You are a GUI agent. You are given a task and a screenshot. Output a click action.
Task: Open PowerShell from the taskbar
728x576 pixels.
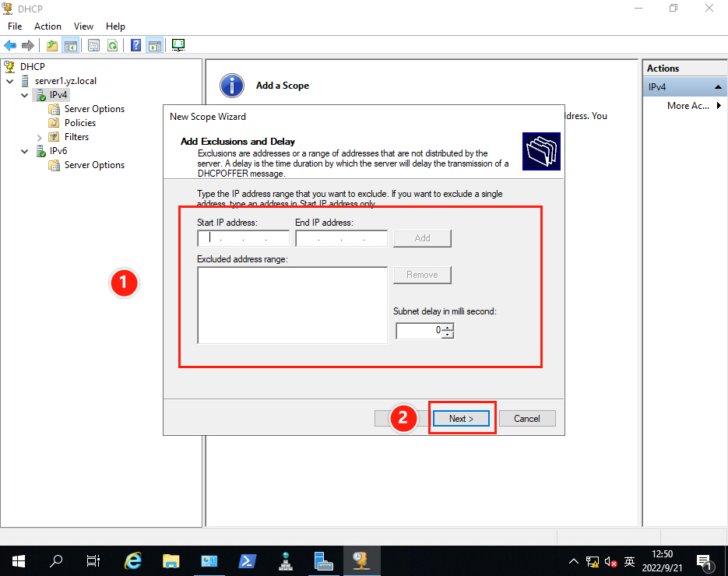247,560
